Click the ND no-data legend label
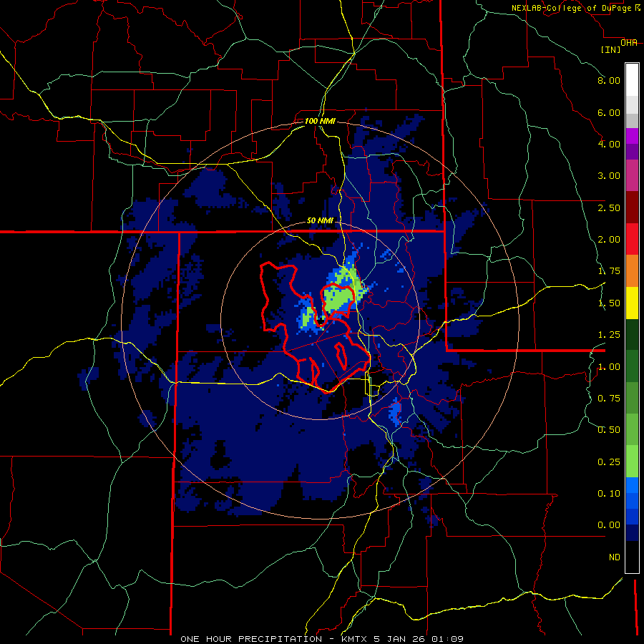Image resolution: width=644 pixels, height=644 pixels. 615,557
